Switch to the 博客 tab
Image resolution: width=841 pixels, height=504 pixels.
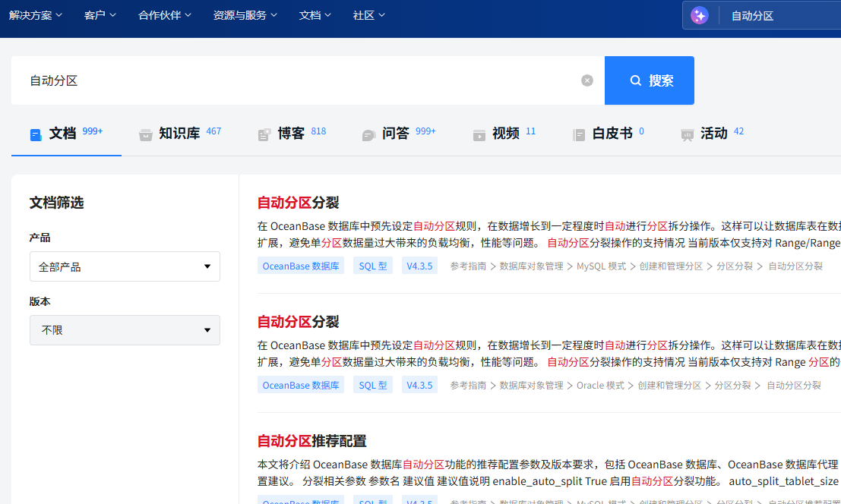(292, 134)
